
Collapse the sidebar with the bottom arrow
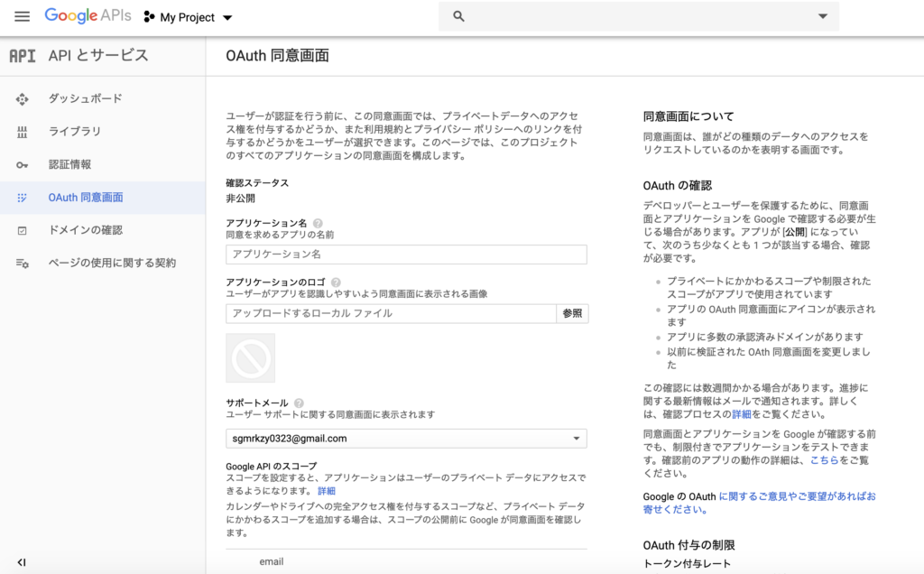22,562
